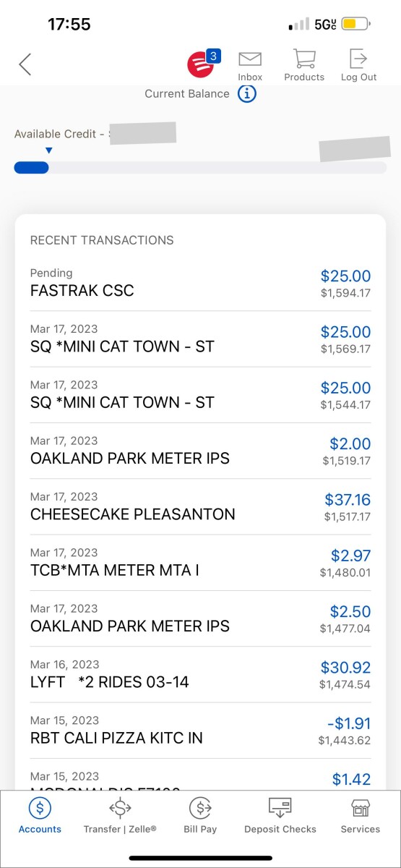This screenshot has height=868, width=401.
Task: Open the pending FASTRAK CSC transaction
Action: pyautogui.click(x=200, y=284)
